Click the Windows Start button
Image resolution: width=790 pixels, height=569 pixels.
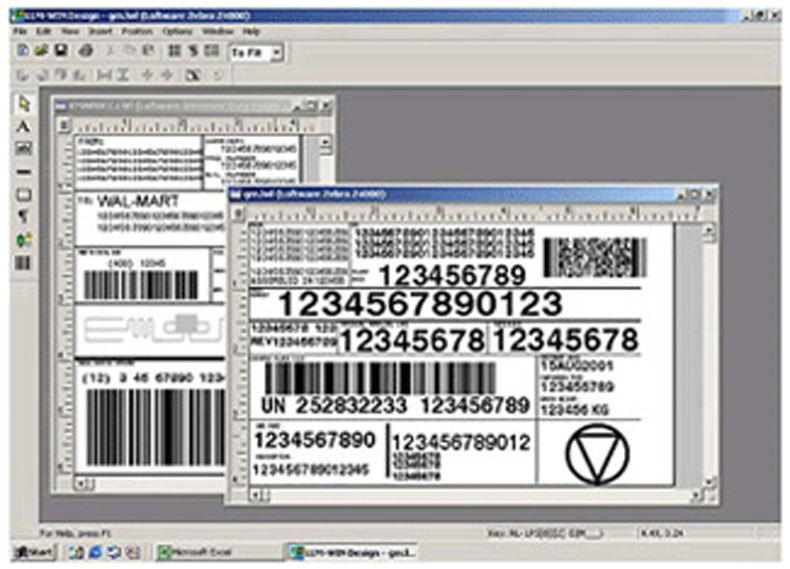32,552
